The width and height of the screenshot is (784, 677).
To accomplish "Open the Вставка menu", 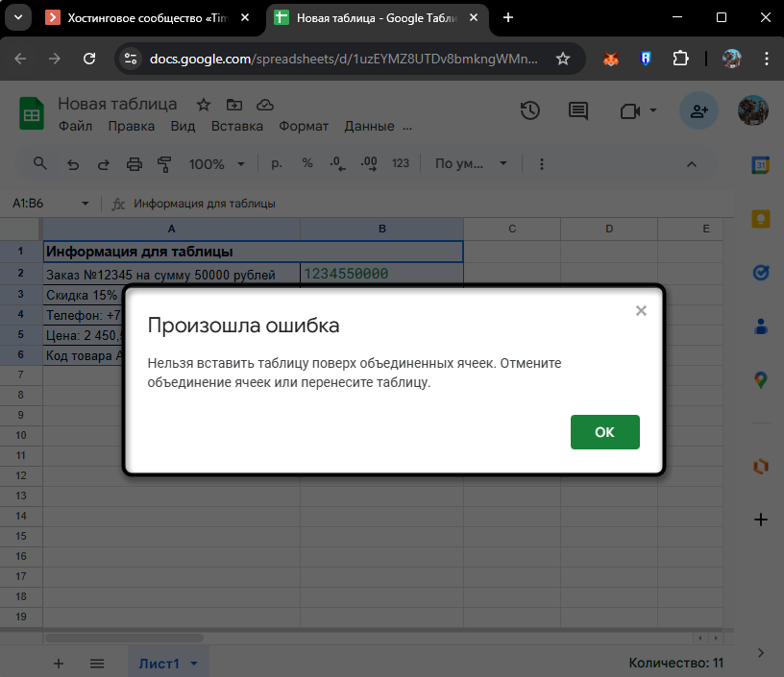I will (x=236, y=126).
